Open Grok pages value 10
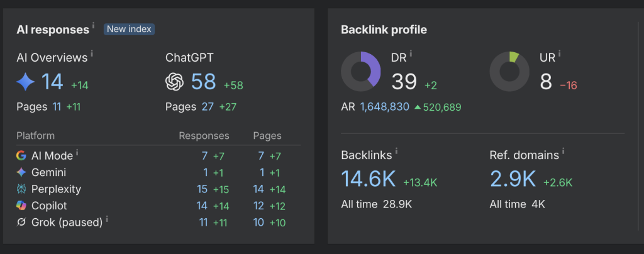Image resolution: width=644 pixels, height=254 pixels. (x=258, y=223)
